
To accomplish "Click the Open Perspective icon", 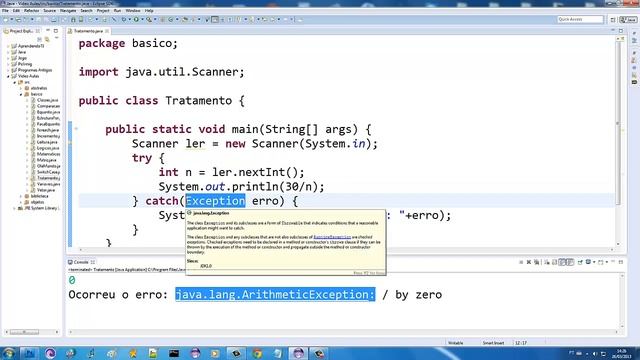I will click(x=613, y=19).
